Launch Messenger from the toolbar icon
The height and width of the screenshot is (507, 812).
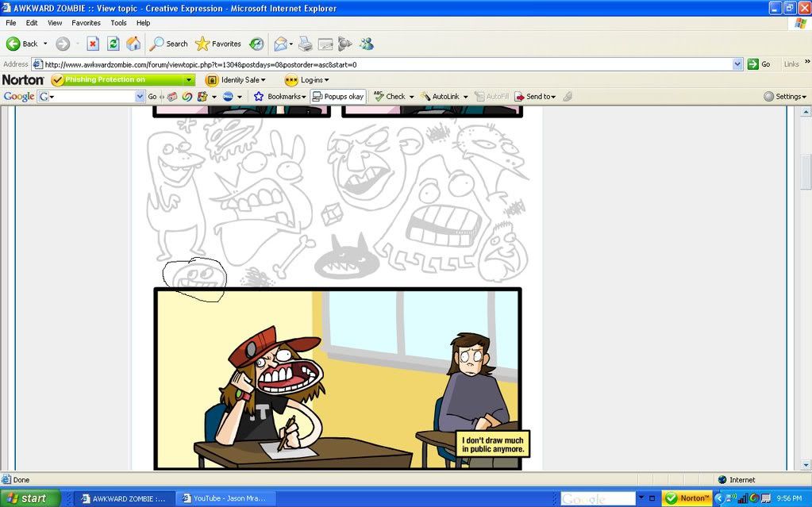click(366, 44)
